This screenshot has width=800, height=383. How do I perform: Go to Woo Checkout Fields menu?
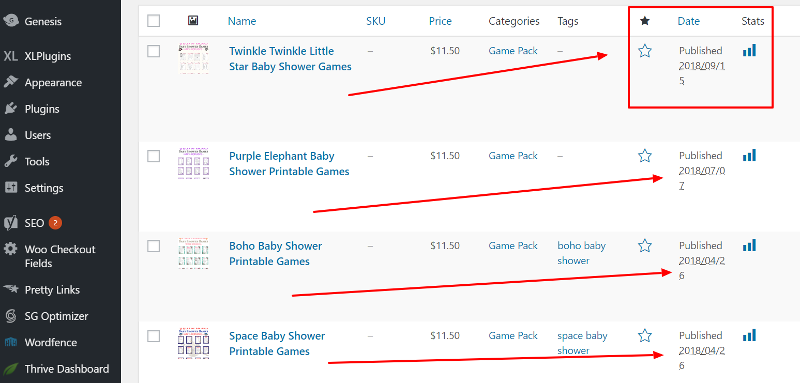[x=60, y=256]
